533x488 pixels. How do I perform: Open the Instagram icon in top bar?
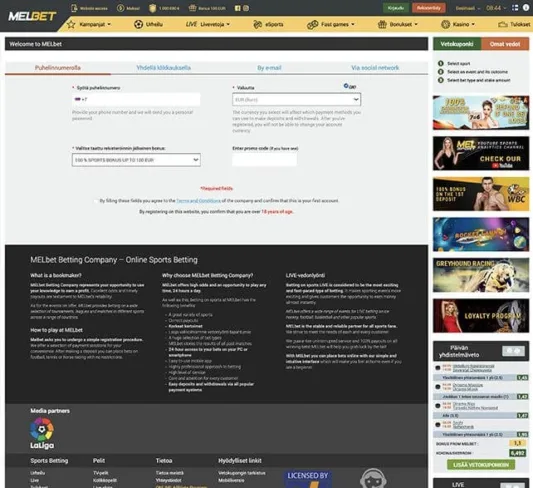tap(246, 8)
